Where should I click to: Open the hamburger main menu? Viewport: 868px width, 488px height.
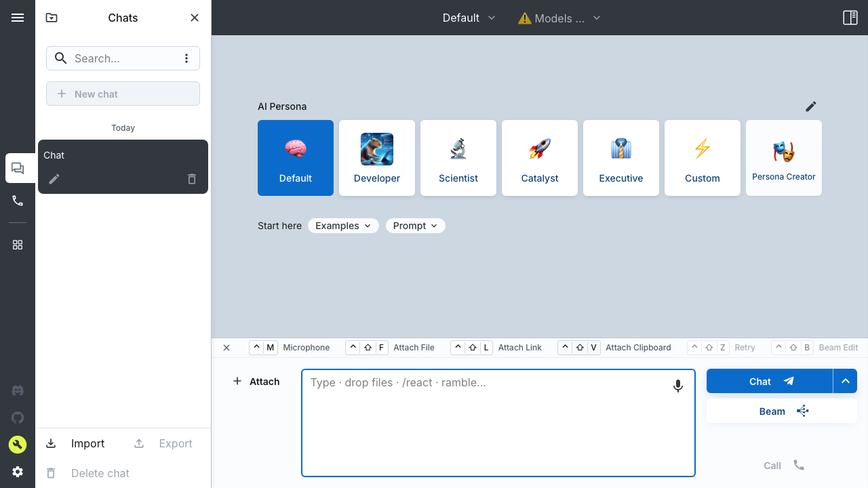tap(18, 18)
